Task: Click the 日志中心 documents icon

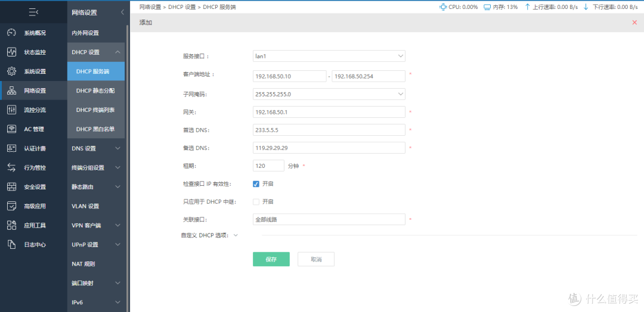Action: pyautogui.click(x=11, y=244)
